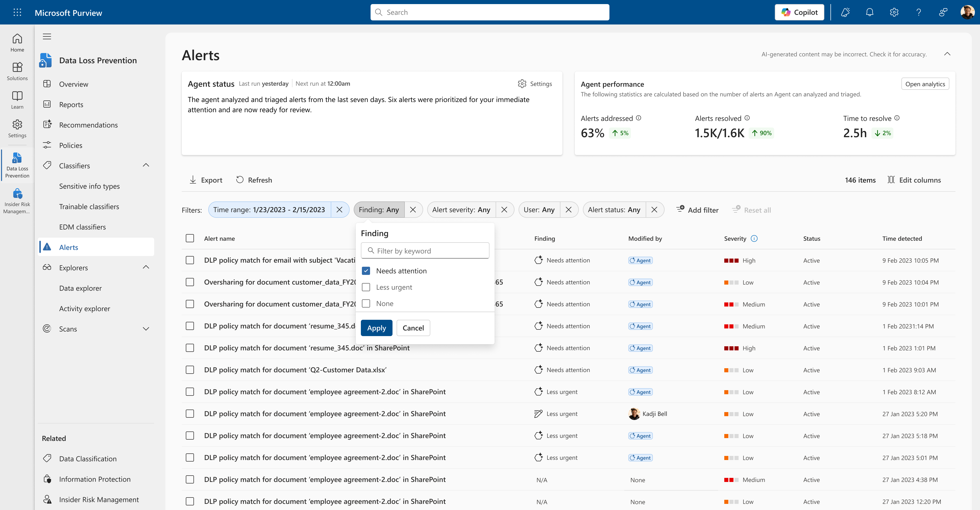Go to Home in the left rail
This screenshot has width=980, height=510.
(17, 43)
